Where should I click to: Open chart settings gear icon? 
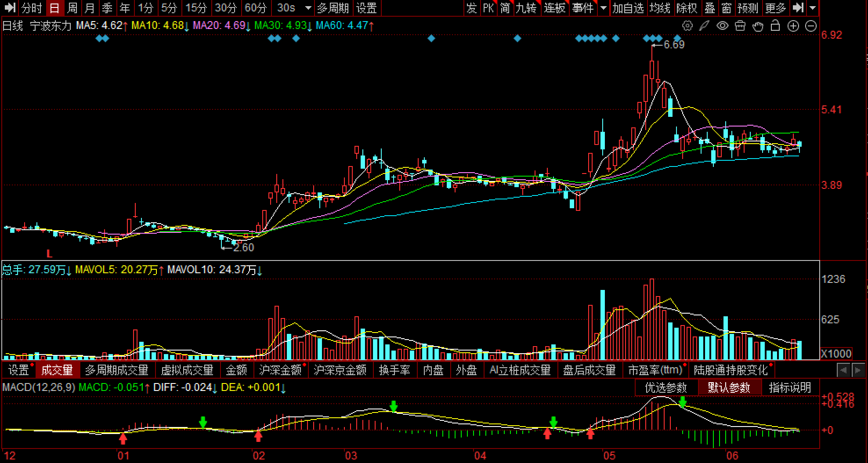pos(687,26)
